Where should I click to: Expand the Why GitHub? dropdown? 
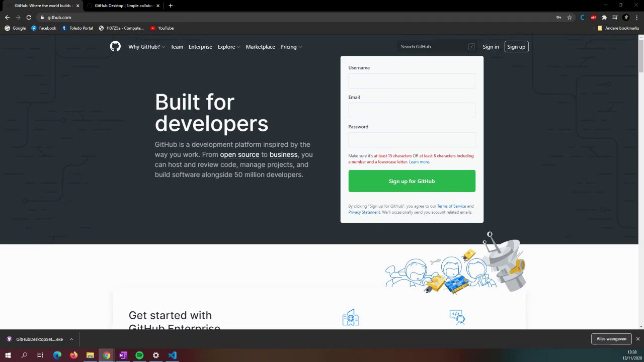click(x=146, y=47)
